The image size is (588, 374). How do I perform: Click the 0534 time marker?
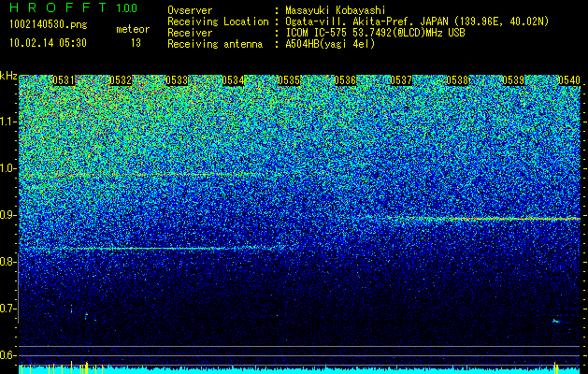[234, 80]
